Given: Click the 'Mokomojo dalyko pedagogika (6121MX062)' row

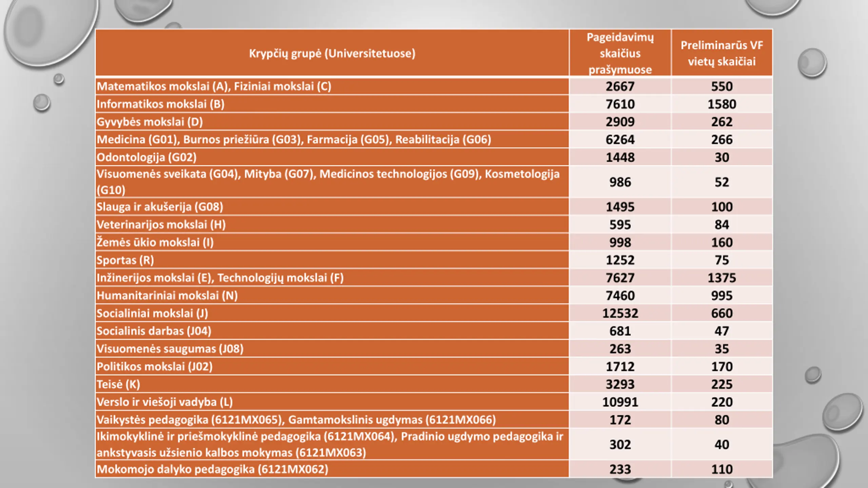Looking at the screenshot, I should coord(213,469).
